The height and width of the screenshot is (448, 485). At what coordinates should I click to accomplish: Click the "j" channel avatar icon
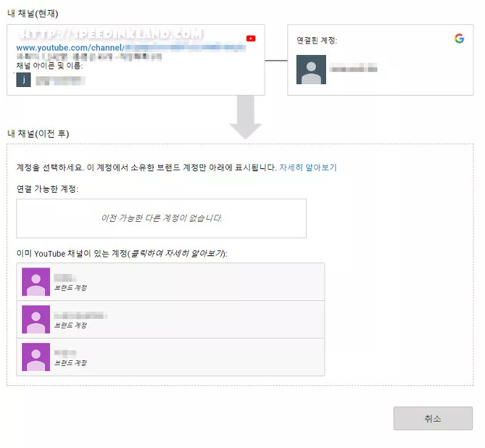[x=24, y=79]
